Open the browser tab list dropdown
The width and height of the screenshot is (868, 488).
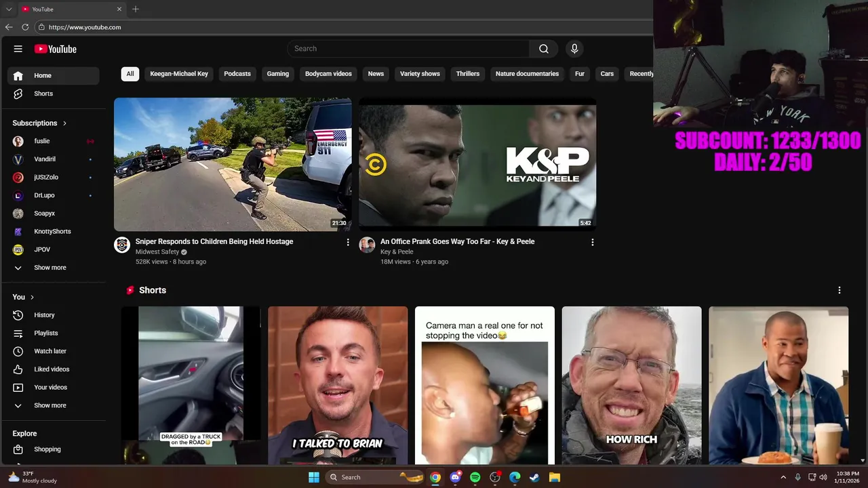(x=9, y=9)
